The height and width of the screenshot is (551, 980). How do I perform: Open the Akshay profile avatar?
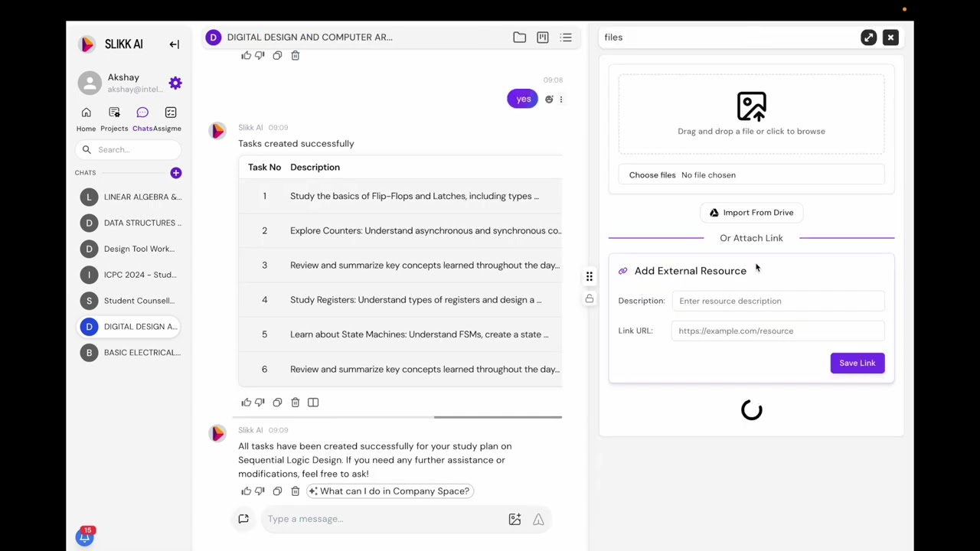[90, 83]
